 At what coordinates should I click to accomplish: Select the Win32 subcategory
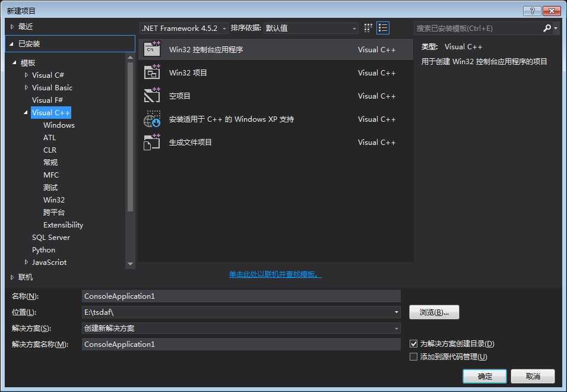pos(54,200)
